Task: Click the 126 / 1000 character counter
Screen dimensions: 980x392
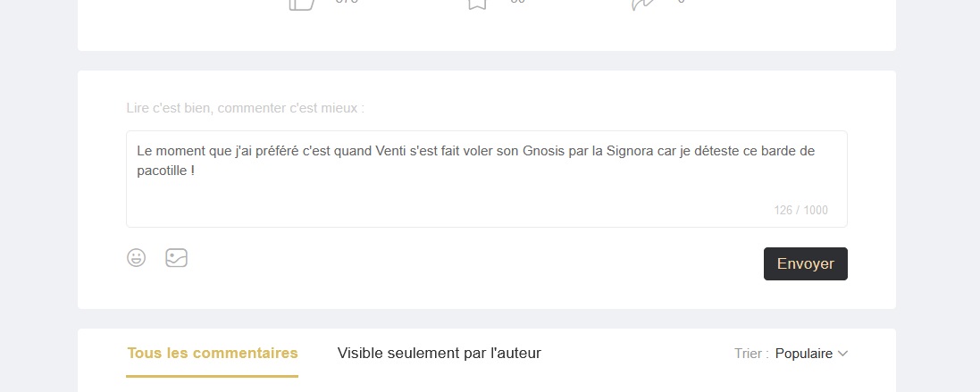Action: pos(800,210)
